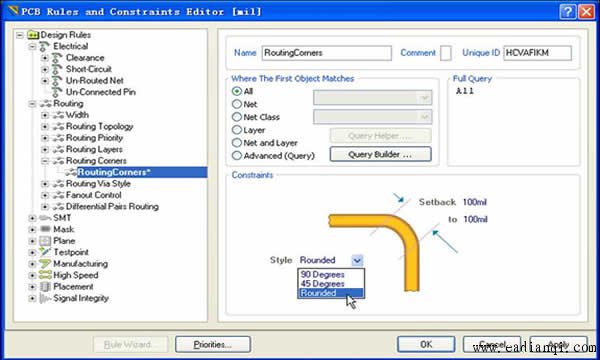Select the Electrical category icon
Viewport: 600px width, 360px height.
[x=45, y=46]
